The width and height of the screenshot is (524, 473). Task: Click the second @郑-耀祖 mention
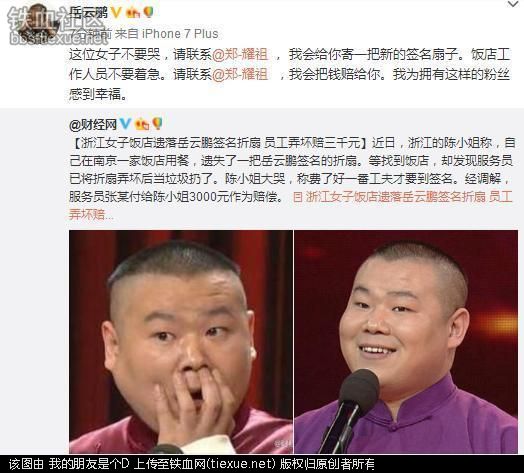(240, 75)
